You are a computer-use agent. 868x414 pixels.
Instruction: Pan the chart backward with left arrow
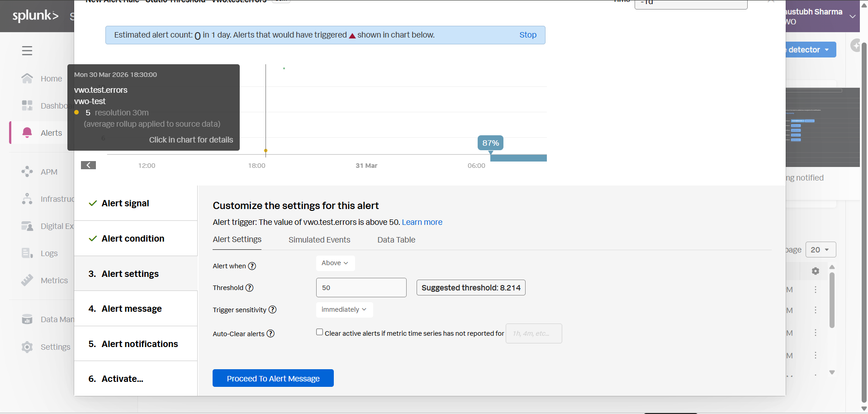tap(88, 165)
